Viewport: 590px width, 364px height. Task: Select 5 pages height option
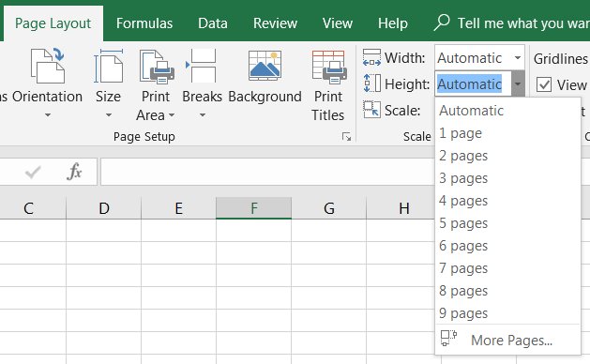[x=507, y=223]
